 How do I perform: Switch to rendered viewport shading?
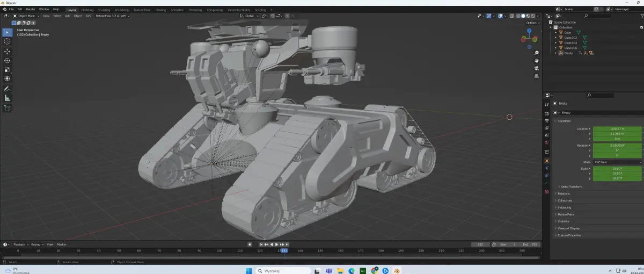pyautogui.click(x=534, y=16)
